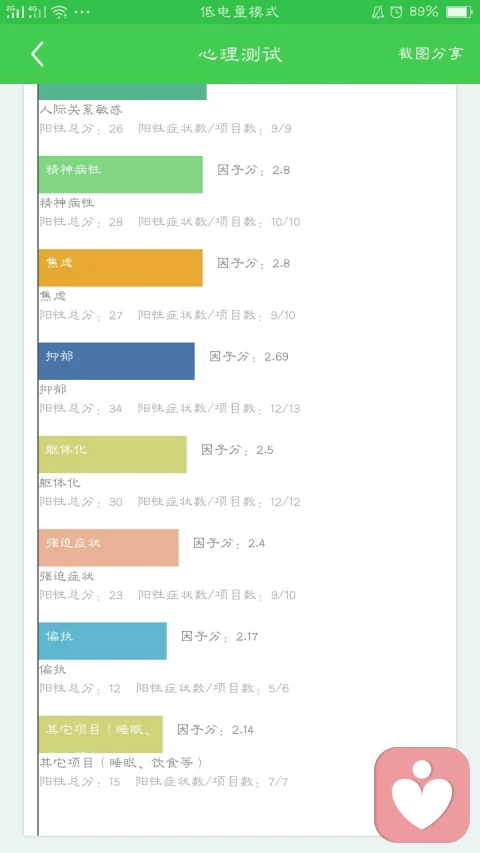Image resolution: width=480 pixels, height=853 pixels.
Task: Tap the alarm clock status icon
Action: pos(396,12)
